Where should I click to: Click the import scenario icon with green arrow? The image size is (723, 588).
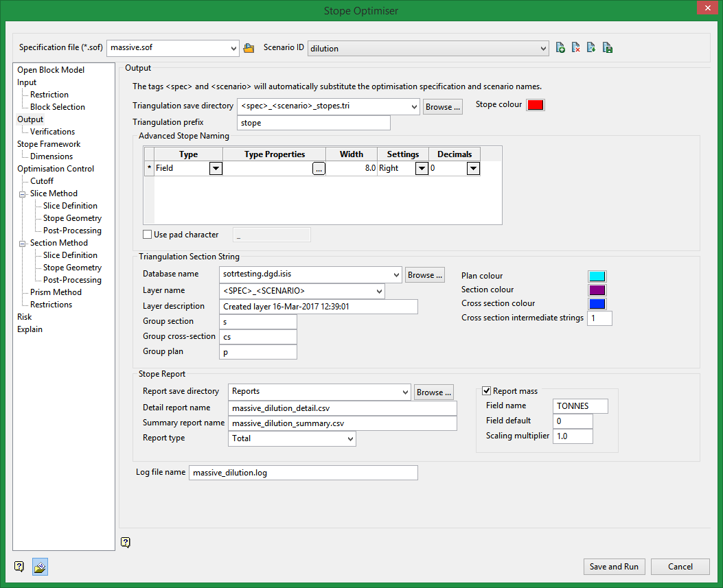pyautogui.click(x=591, y=48)
